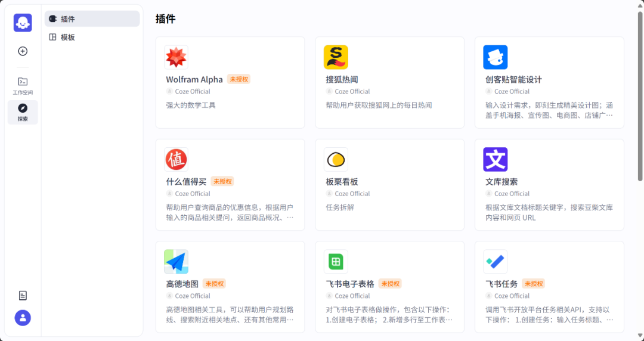Click the Wolfram Alpha plugin icon
The height and width of the screenshot is (341, 644).
click(176, 57)
